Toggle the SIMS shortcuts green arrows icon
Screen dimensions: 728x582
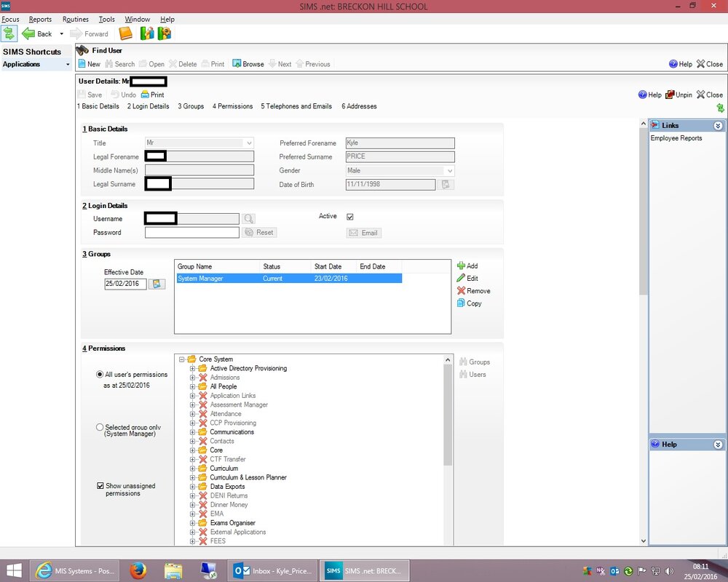(9, 33)
